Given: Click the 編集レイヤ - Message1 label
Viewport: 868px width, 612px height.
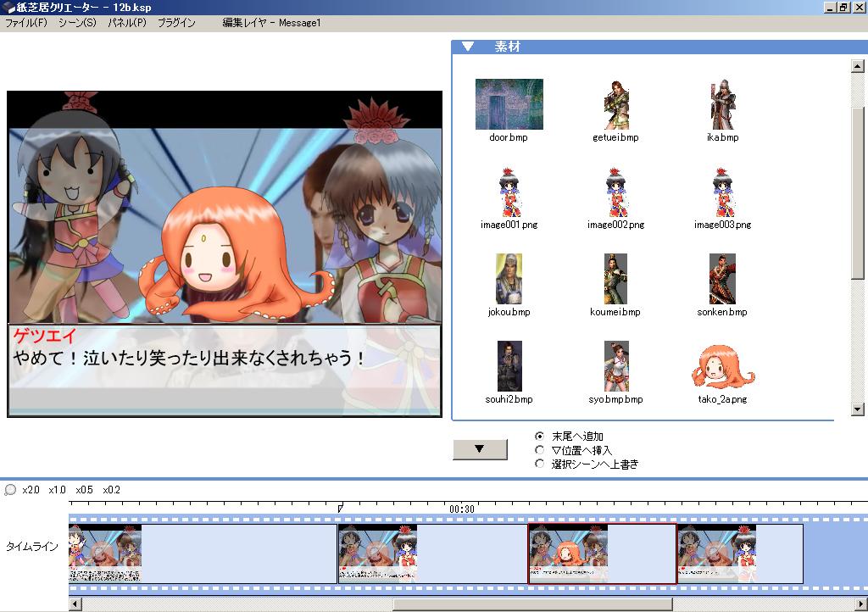Looking at the screenshot, I should point(271,23).
